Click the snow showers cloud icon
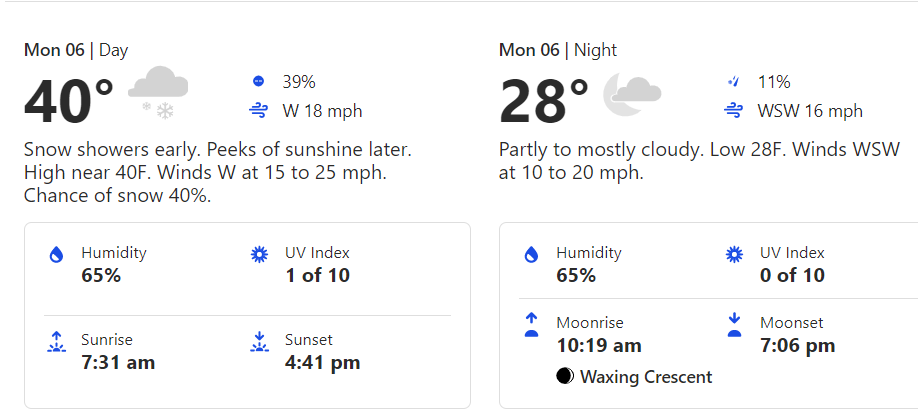Screen dimensions: 918x411 tap(158, 93)
